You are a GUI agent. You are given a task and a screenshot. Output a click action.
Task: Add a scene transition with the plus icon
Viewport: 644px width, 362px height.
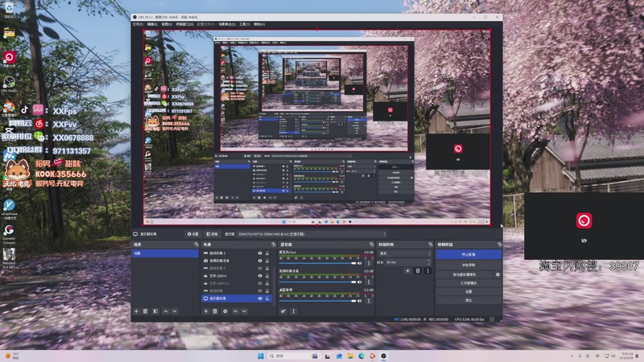click(x=407, y=271)
